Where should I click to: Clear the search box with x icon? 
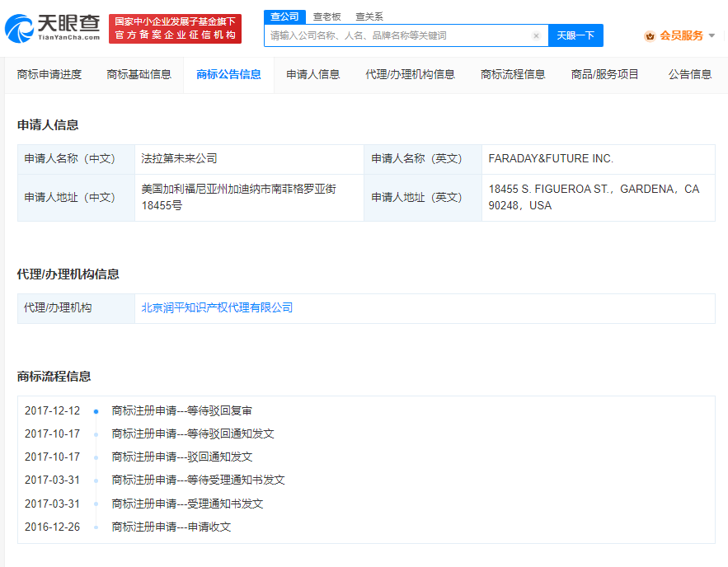click(x=536, y=36)
